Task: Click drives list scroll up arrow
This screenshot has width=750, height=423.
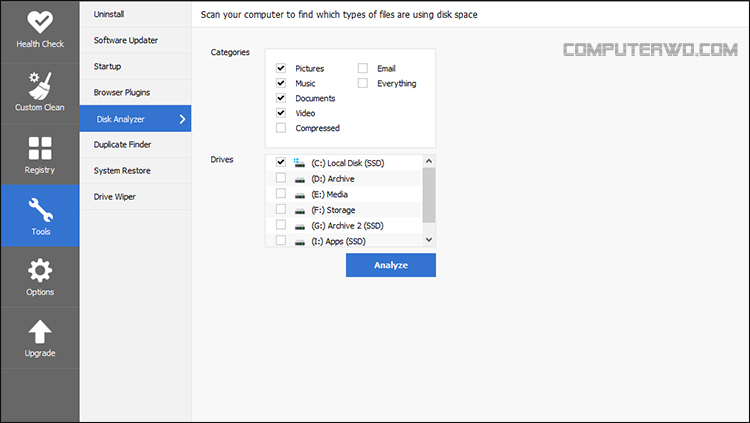Action: point(429,161)
